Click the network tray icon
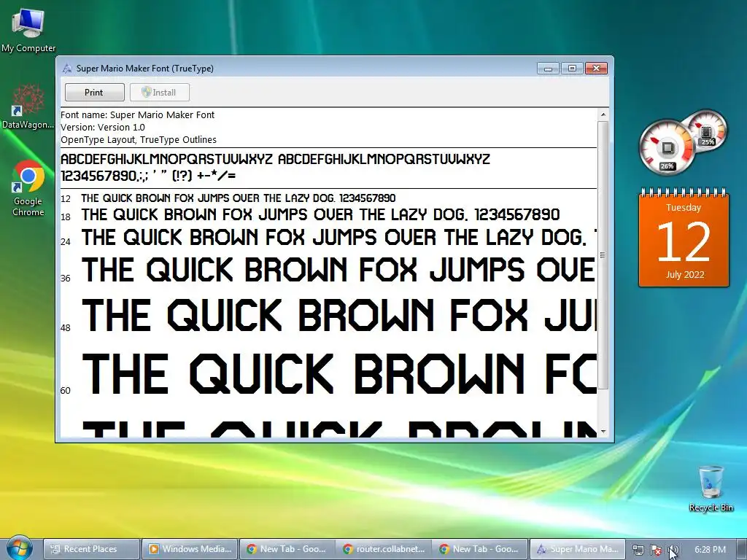This screenshot has height=560, width=747. point(638,550)
